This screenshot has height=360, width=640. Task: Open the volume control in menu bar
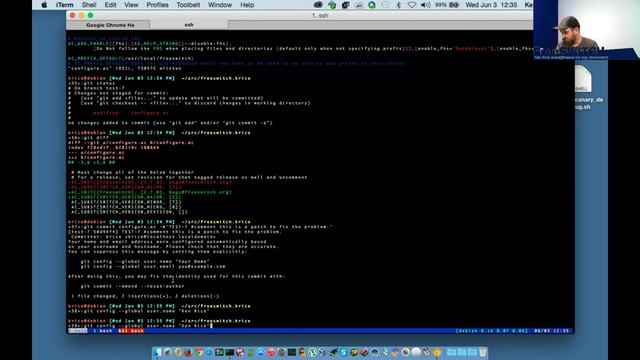425,5
